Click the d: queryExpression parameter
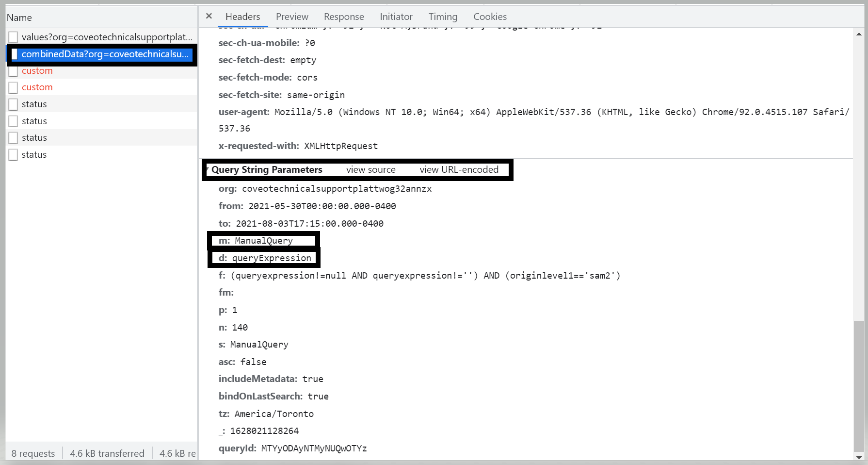 point(265,258)
